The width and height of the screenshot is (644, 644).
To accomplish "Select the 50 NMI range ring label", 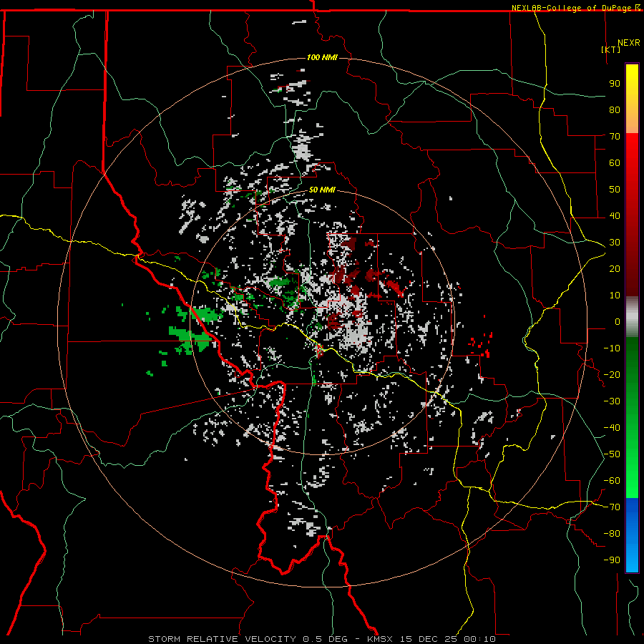I will [x=322, y=190].
